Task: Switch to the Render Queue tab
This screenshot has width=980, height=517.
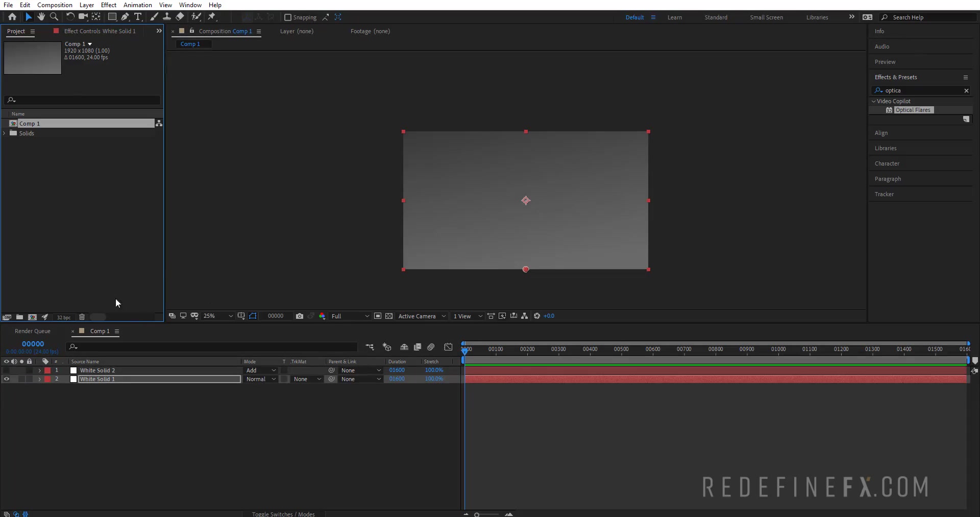Action: (x=33, y=331)
